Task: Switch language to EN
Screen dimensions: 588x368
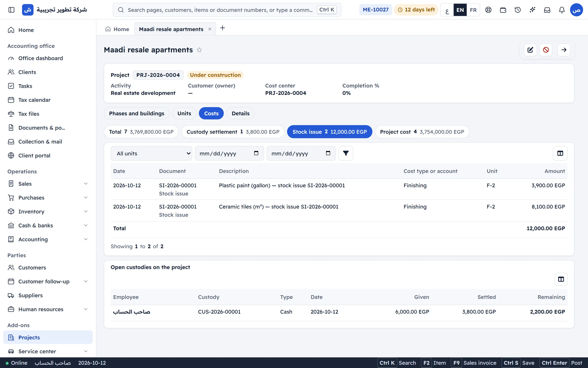Action: (x=460, y=10)
